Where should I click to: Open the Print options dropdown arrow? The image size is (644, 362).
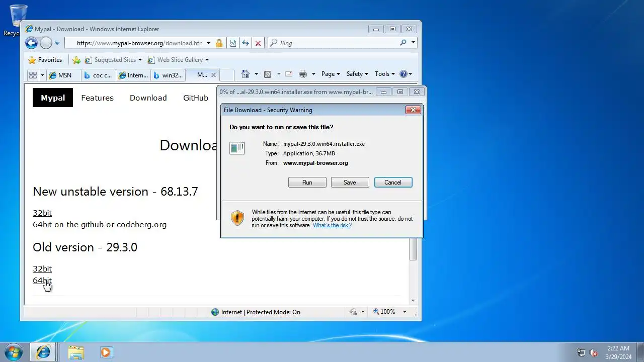click(x=313, y=74)
